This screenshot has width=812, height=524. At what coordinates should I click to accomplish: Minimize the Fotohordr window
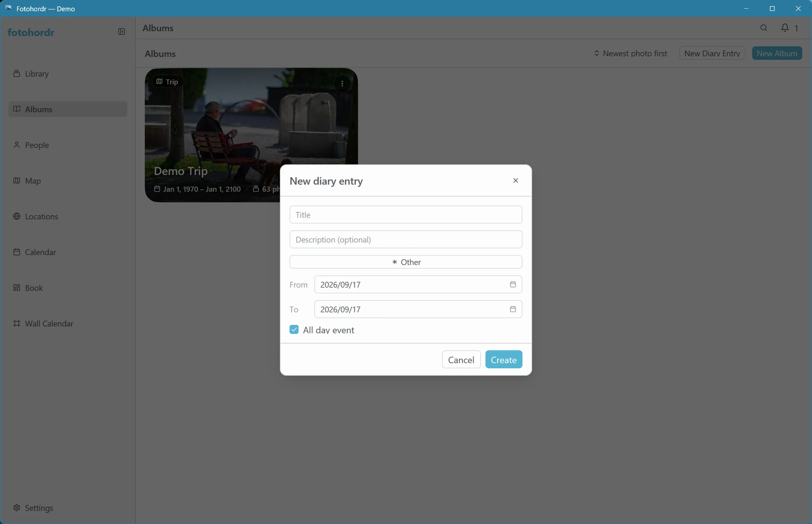pyautogui.click(x=746, y=8)
